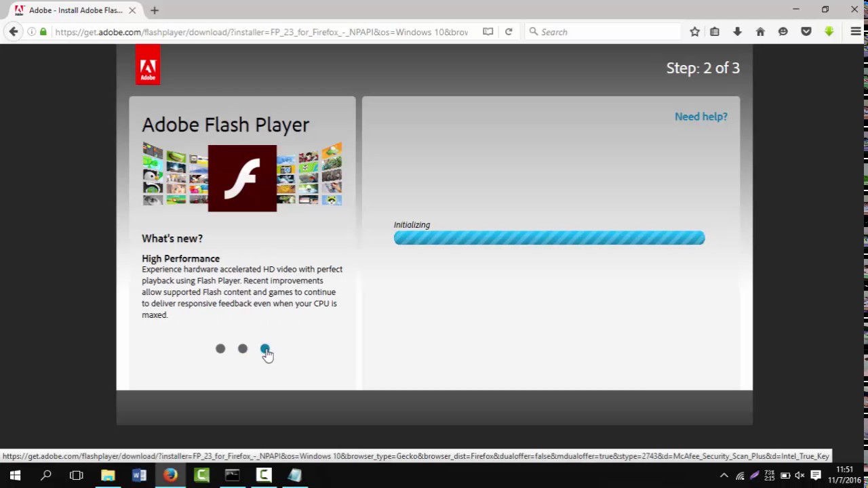This screenshot has width=868, height=488.
Task: Open Windows search from the taskbar
Action: 46,475
